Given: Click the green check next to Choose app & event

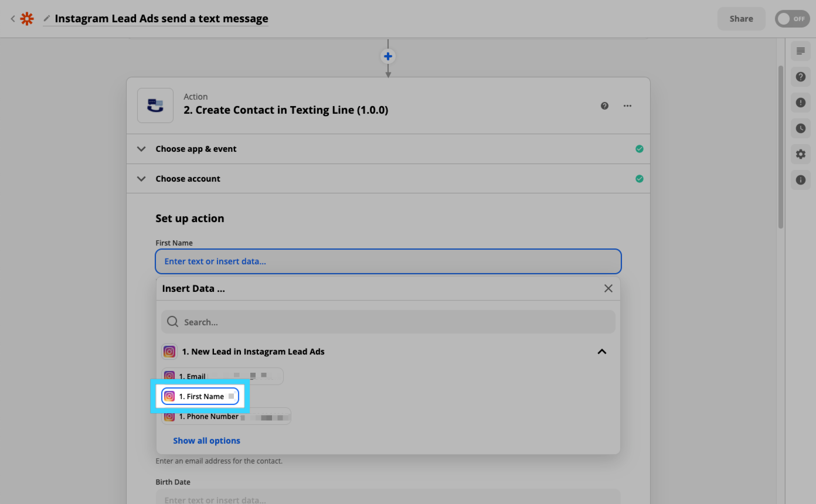Looking at the screenshot, I should pyautogui.click(x=639, y=149).
